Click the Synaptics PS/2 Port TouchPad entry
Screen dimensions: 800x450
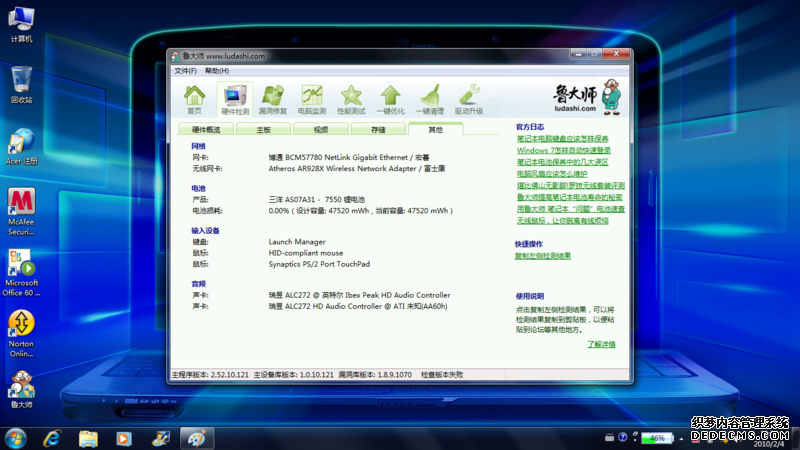[319, 264]
